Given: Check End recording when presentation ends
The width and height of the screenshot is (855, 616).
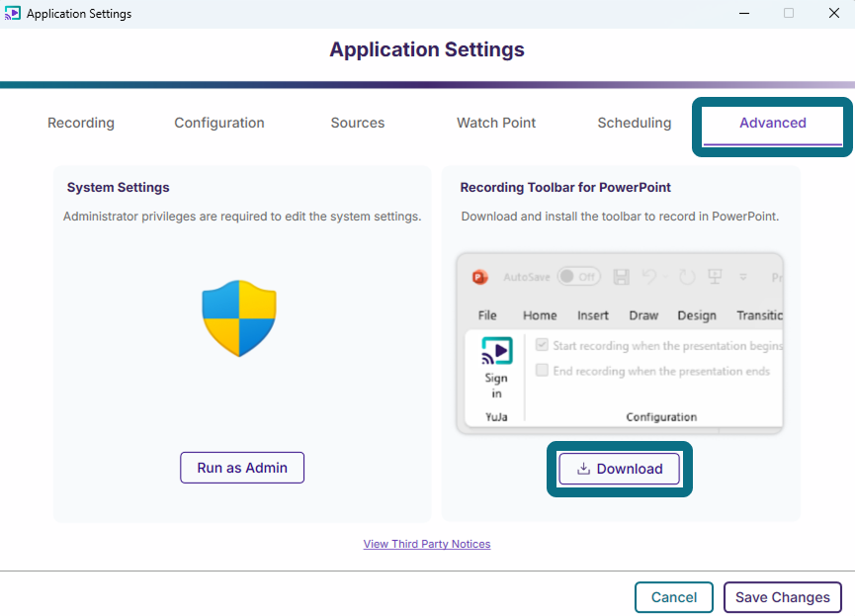Looking at the screenshot, I should coord(542,371).
